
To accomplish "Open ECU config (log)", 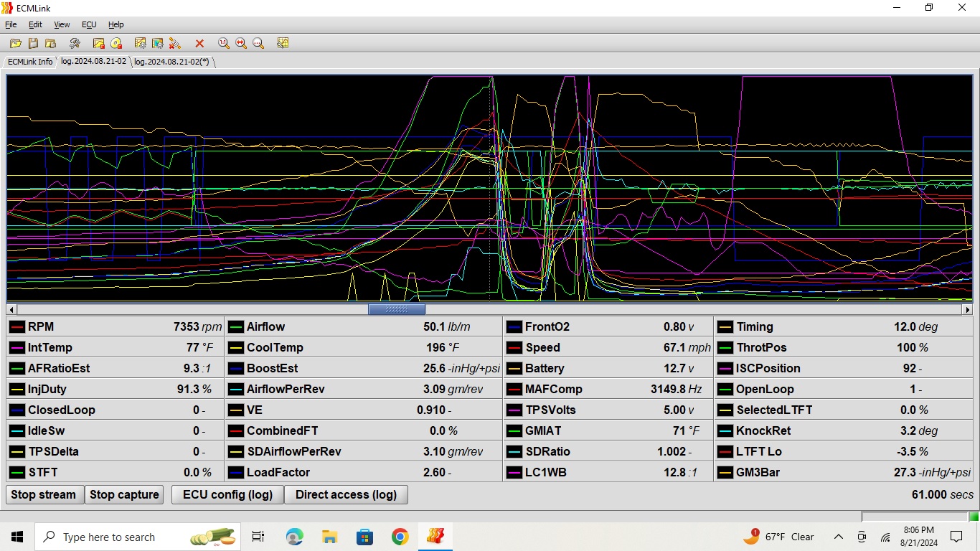I will tap(227, 494).
